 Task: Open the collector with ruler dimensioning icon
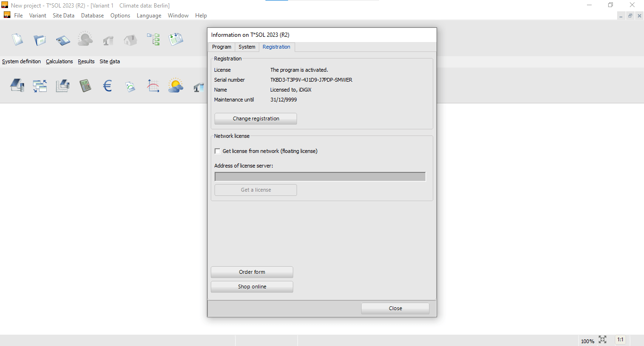coord(63,85)
